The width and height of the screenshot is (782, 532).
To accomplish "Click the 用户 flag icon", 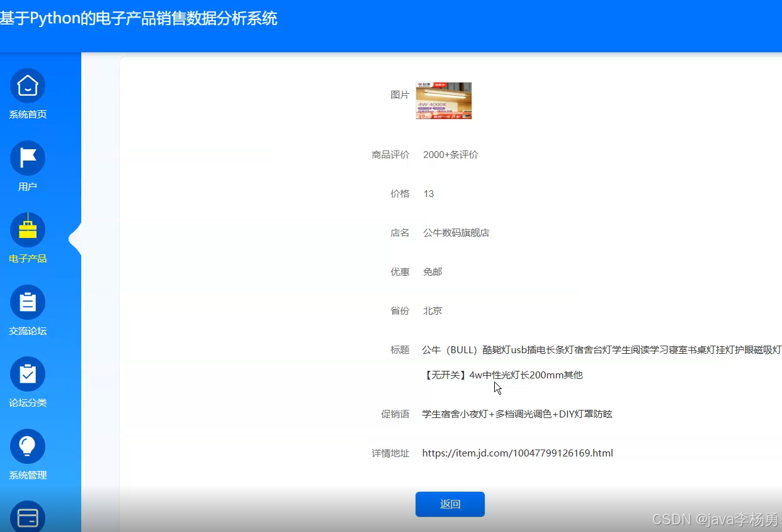I will tap(28, 158).
